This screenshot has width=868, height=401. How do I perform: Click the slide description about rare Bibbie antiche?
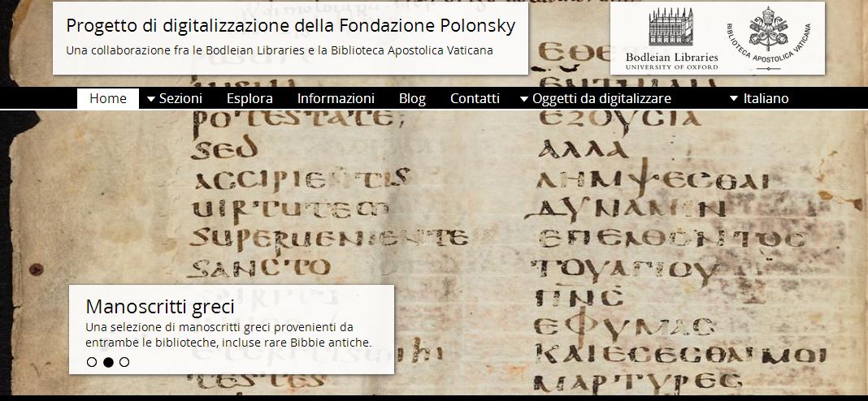tap(228, 335)
